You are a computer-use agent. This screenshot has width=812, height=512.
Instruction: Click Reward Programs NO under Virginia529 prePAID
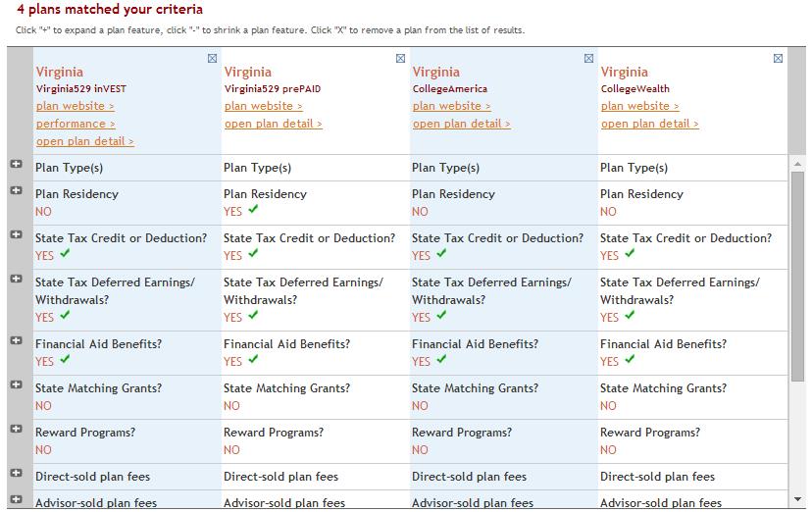pyautogui.click(x=232, y=450)
